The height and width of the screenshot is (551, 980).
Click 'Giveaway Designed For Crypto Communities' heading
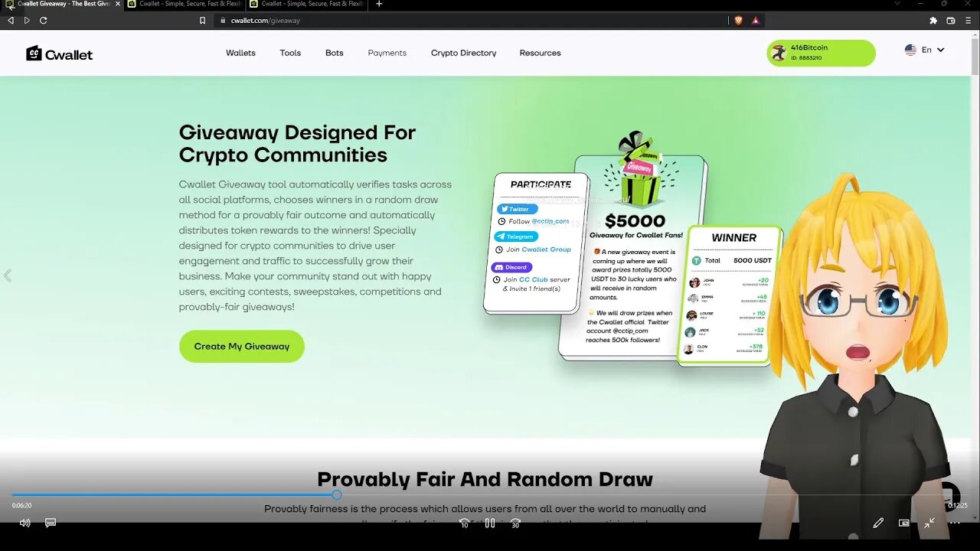297,143
